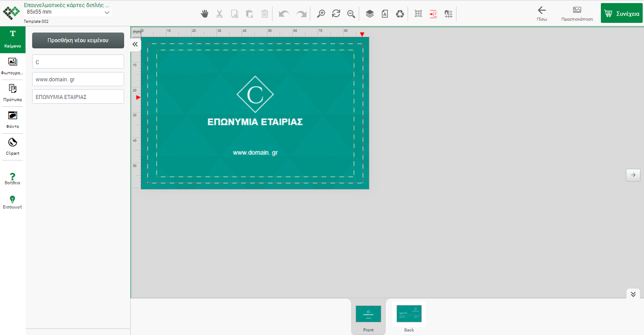Switch to the Φόντο tab
The height and width of the screenshot is (335, 644).
[13, 120]
